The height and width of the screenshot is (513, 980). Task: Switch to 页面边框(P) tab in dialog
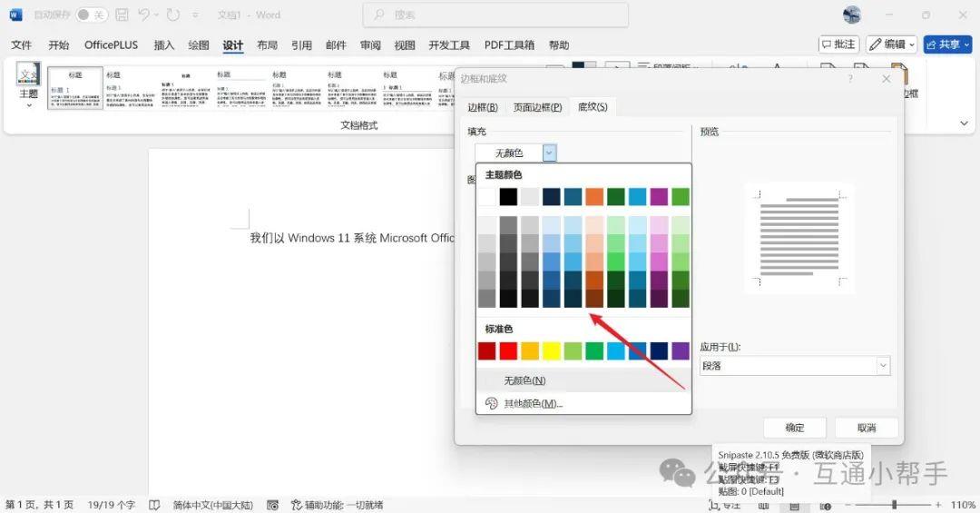[537, 108]
